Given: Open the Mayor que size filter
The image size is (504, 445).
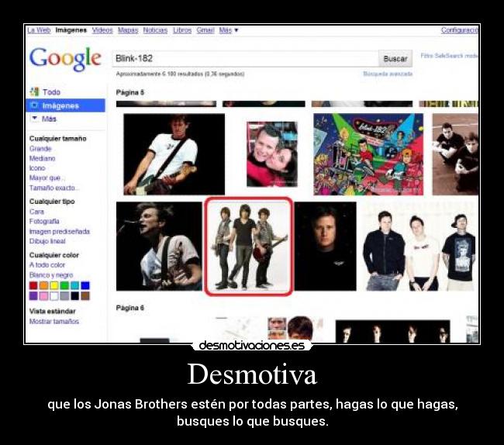Looking at the screenshot, I should click(x=47, y=178).
